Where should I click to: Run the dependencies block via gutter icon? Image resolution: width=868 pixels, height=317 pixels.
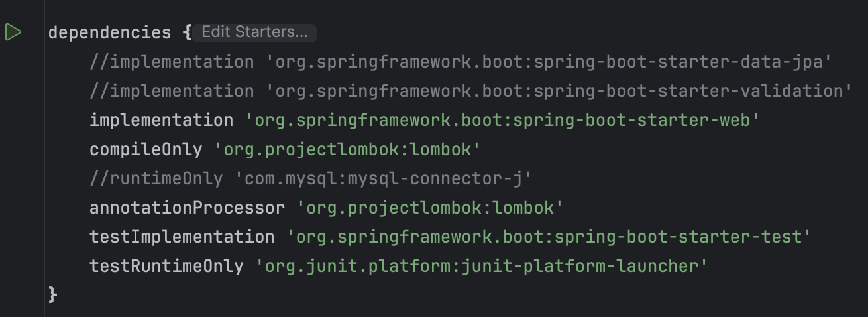coord(13,32)
